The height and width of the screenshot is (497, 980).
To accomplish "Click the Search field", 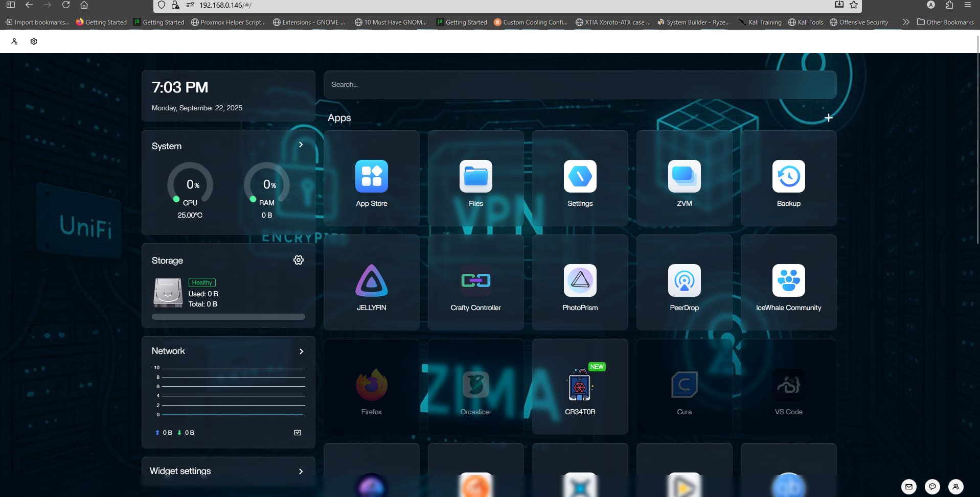I will pyautogui.click(x=580, y=85).
